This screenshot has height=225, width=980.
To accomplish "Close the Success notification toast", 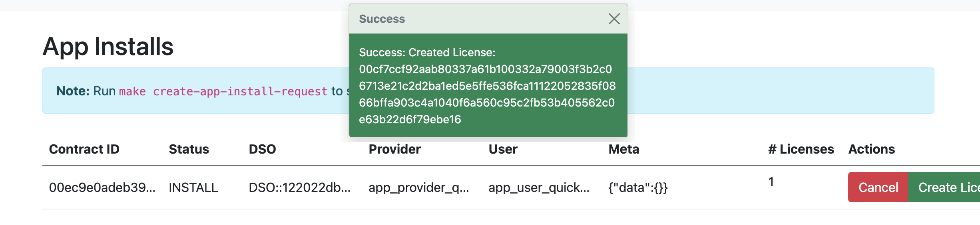I will 614,19.
